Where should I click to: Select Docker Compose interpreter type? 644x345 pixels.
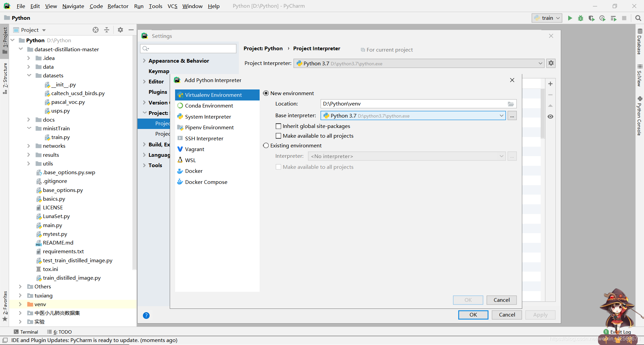point(217,182)
